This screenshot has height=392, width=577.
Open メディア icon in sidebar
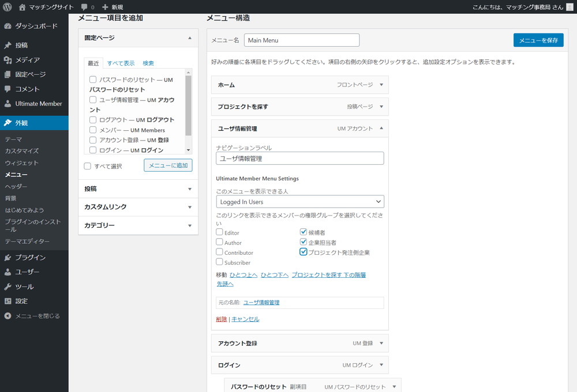(8, 60)
